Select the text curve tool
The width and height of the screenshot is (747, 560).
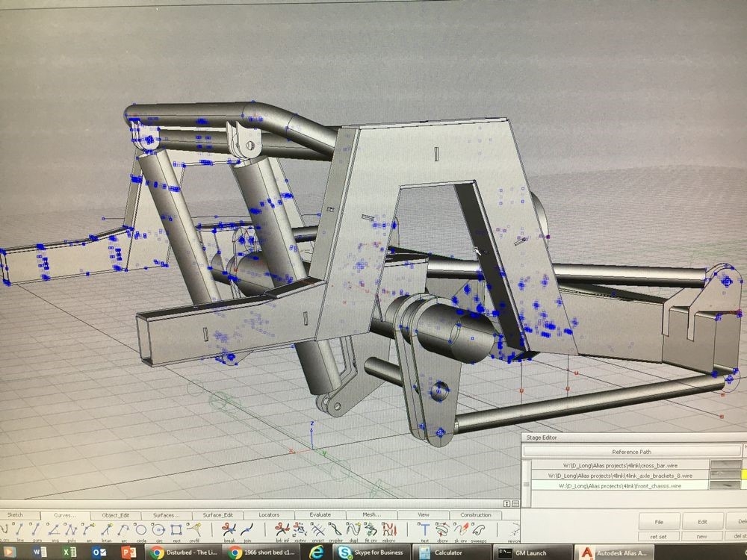[x=425, y=529]
